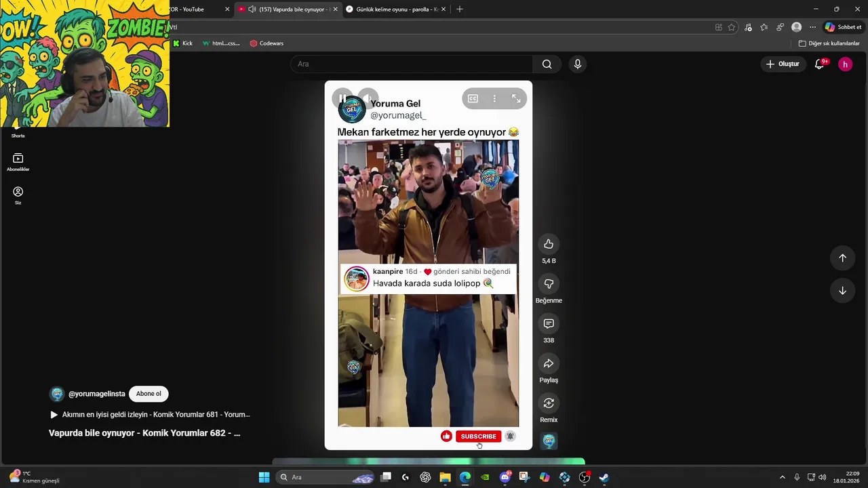Viewport: 868px width, 488px height.
Task: Open ChatGPT from the taskbar
Action: coord(425,477)
